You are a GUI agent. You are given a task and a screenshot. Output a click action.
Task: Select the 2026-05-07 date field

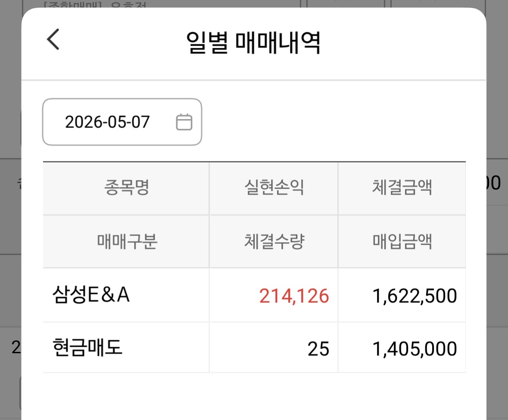tap(122, 122)
